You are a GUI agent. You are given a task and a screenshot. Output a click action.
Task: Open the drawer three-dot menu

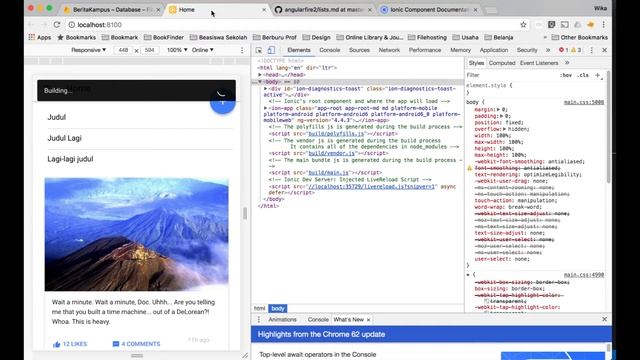point(258,320)
